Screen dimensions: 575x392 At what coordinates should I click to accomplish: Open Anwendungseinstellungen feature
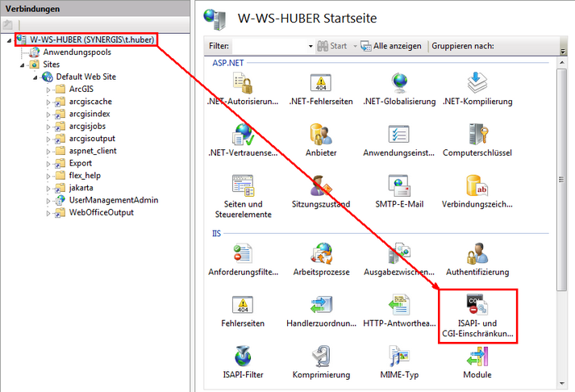pos(399,140)
